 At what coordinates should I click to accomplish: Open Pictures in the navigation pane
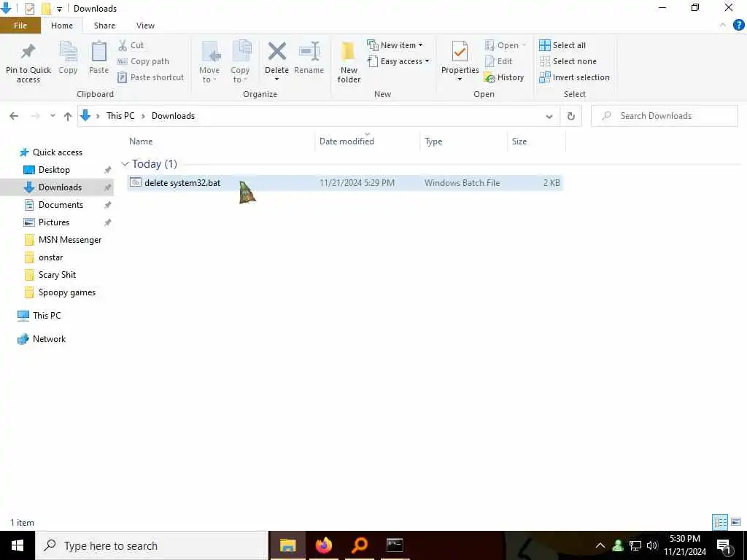pyautogui.click(x=54, y=222)
